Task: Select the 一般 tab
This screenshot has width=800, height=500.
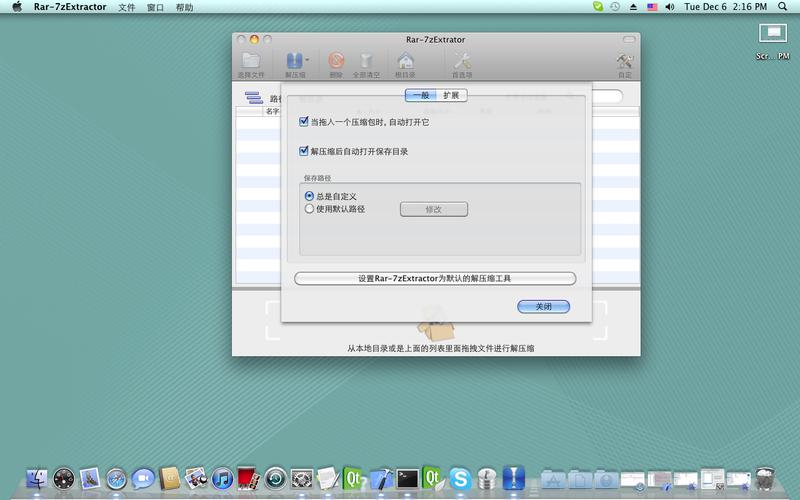Action: (x=420, y=95)
